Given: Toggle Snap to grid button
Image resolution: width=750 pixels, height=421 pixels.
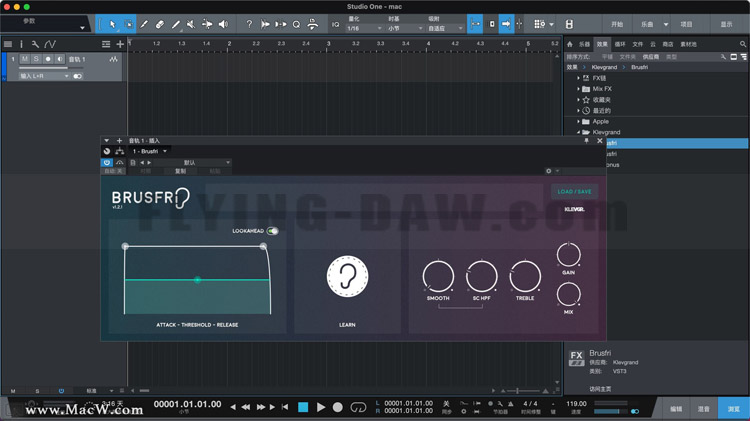Looking at the screenshot, I should pos(474,24).
